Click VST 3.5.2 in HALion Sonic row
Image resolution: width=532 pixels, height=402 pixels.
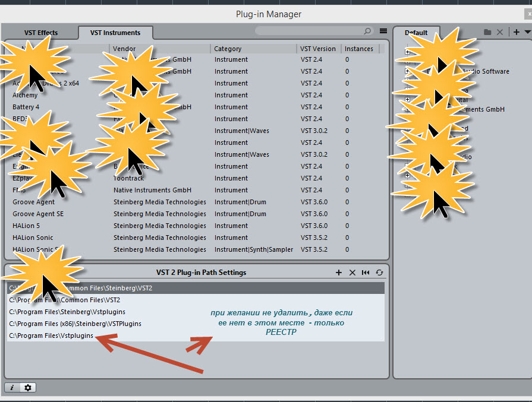coord(314,238)
